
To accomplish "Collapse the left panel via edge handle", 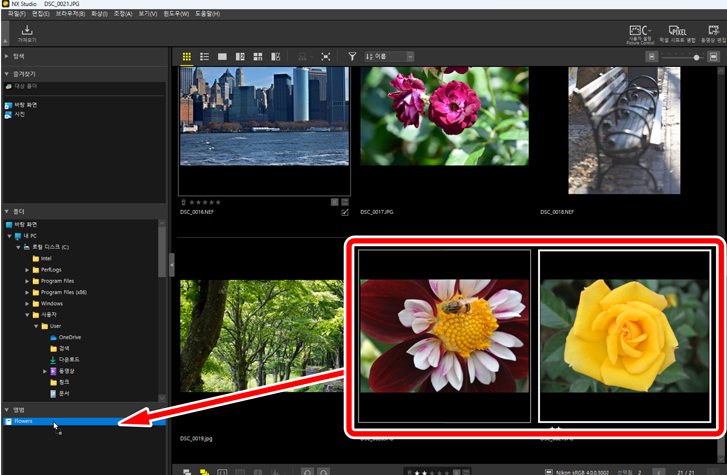I will point(171,264).
